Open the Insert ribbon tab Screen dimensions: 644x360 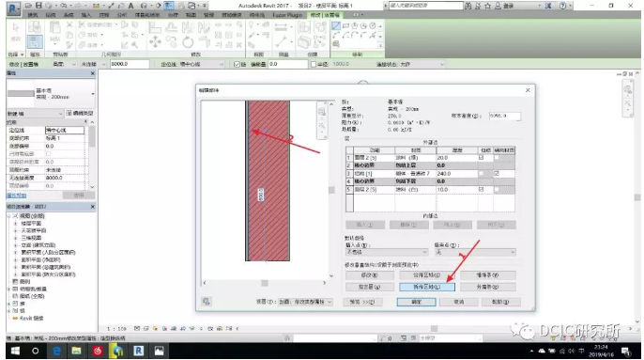pos(85,15)
